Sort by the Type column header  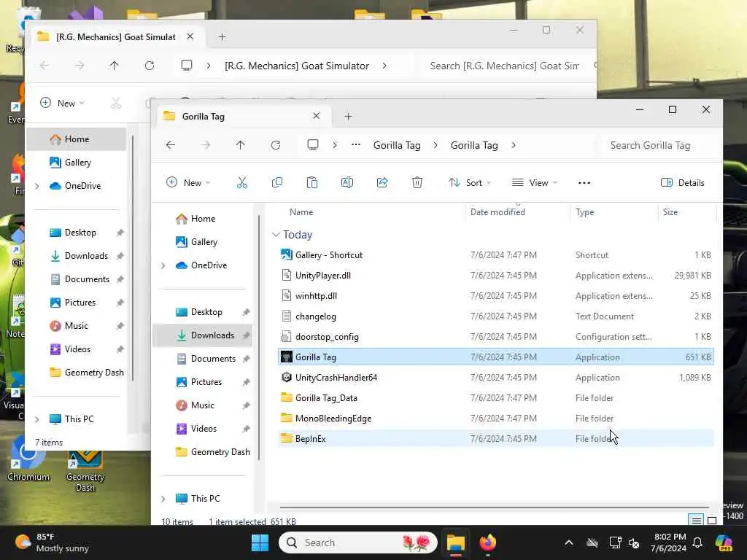point(584,212)
